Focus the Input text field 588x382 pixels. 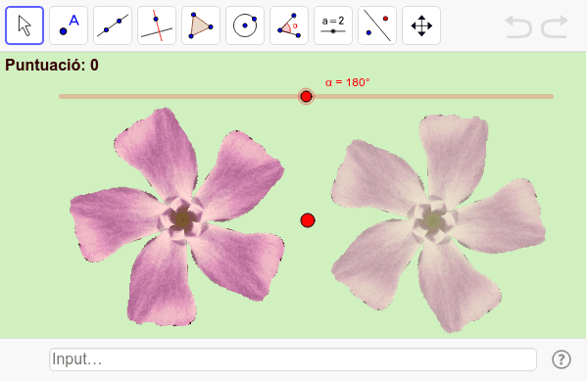pyautogui.click(x=293, y=359)
